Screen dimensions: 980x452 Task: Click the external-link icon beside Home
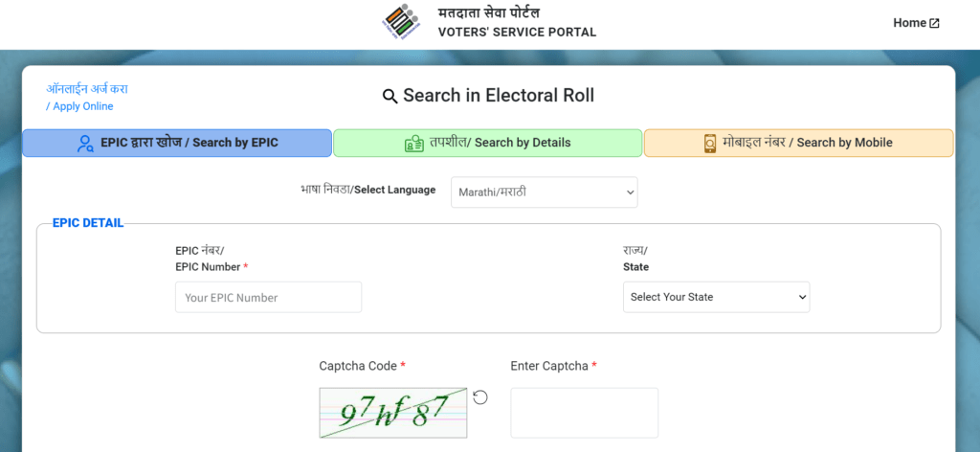pos(934,23)
